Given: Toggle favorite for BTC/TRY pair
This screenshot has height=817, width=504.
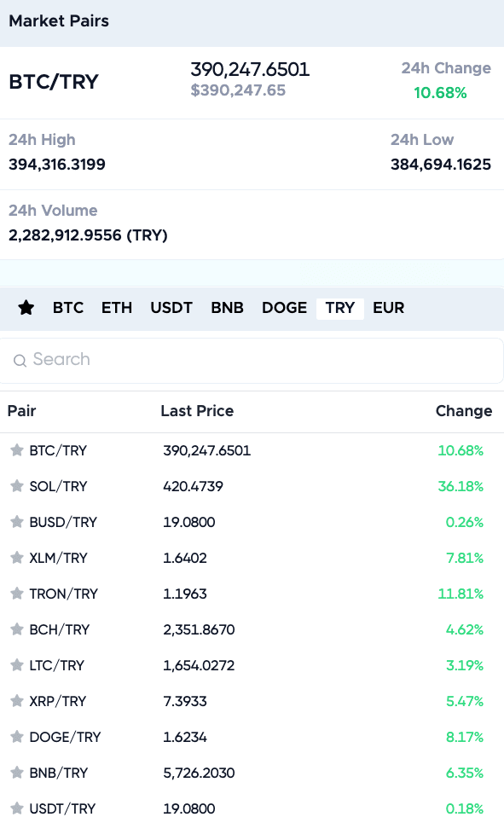Looking at the screenshot, I should point(17,450).
